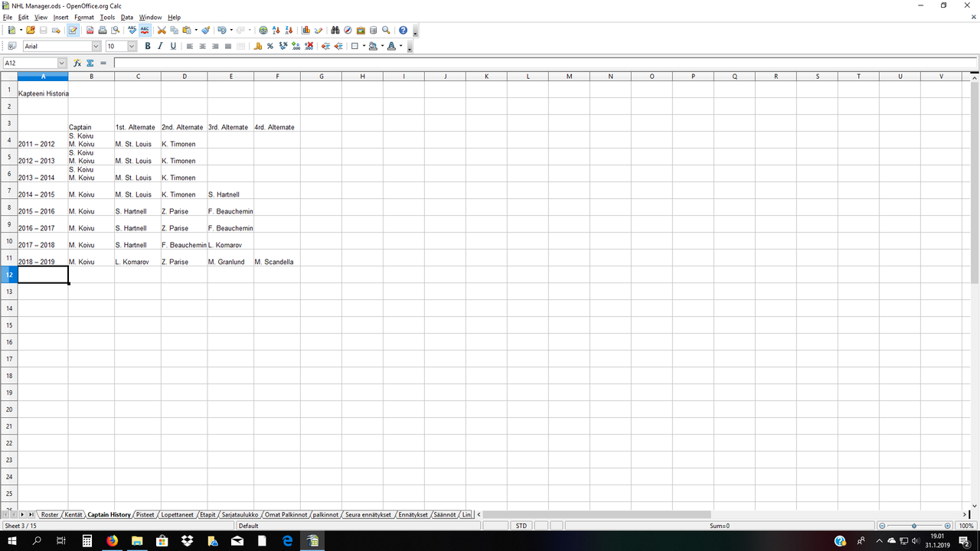Click the Print File Directly icon
The height and width of the screenshot is (551, 980).
(x=102, y=30)
